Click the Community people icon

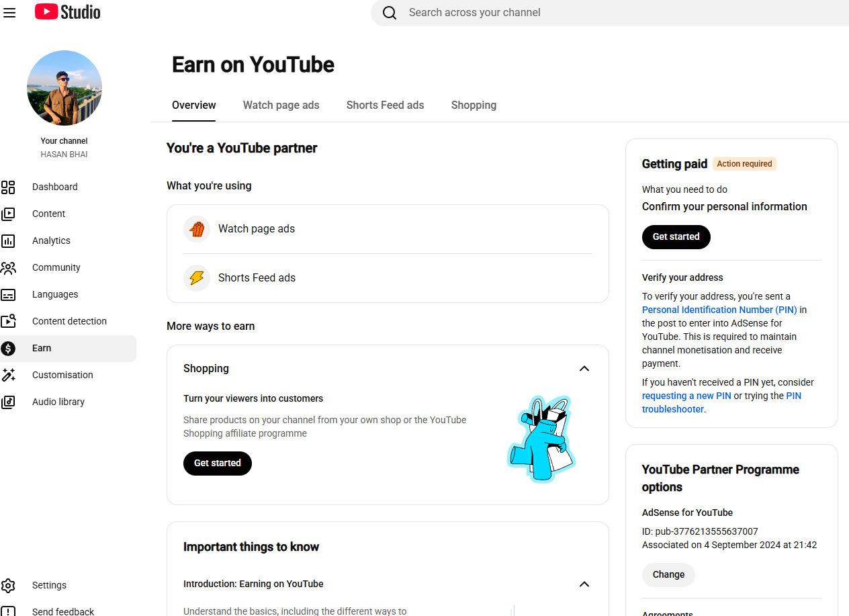8,267
